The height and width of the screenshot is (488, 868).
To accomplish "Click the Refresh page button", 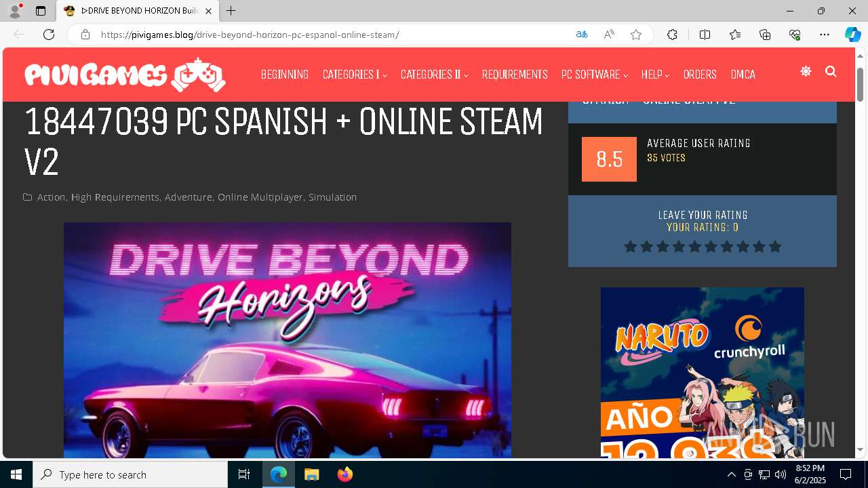I will (49, 35).
